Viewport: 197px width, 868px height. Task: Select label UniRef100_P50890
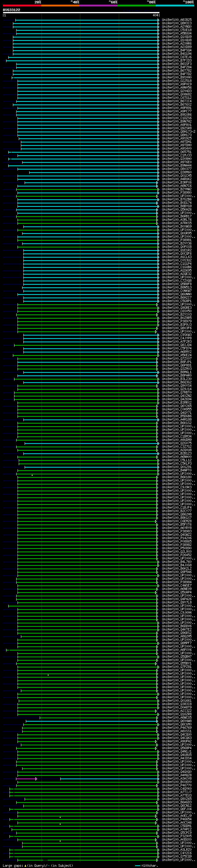(x=177, y=549)
